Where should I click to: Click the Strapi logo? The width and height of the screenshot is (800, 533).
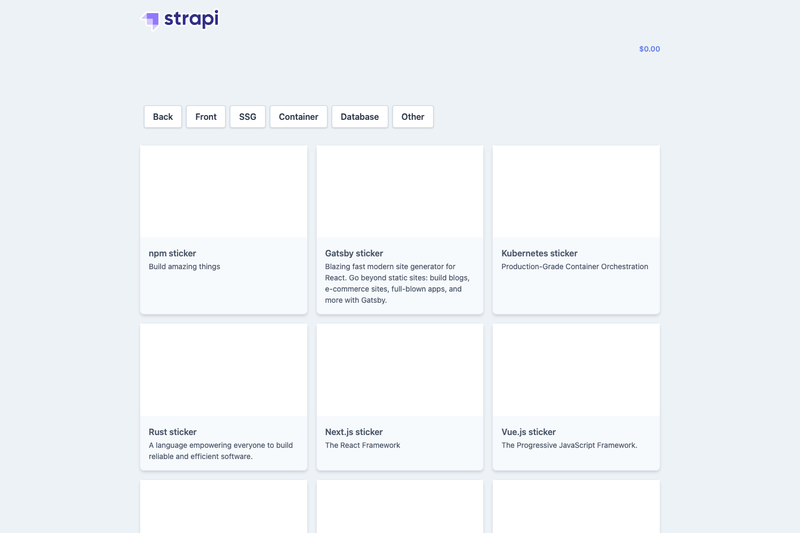(x=180, y=20)
